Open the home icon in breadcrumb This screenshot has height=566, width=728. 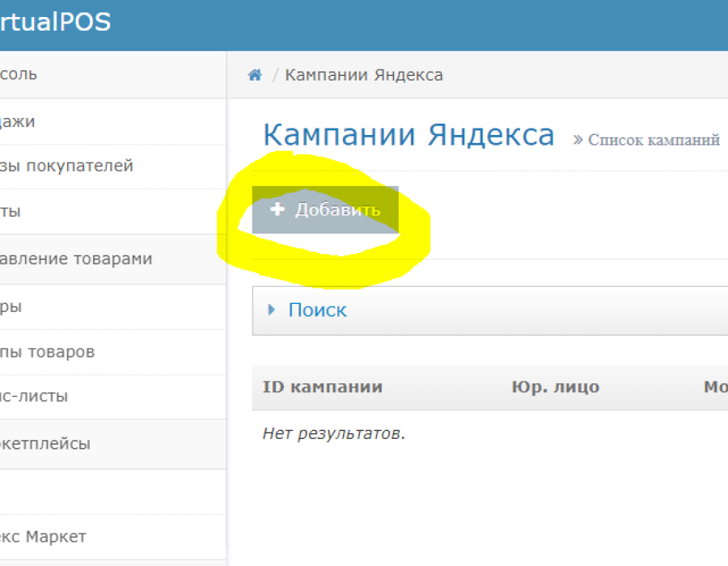(x=255, y=74)
